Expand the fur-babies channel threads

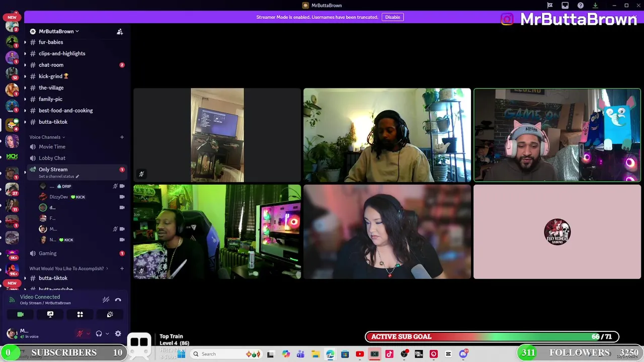point(25,42)
